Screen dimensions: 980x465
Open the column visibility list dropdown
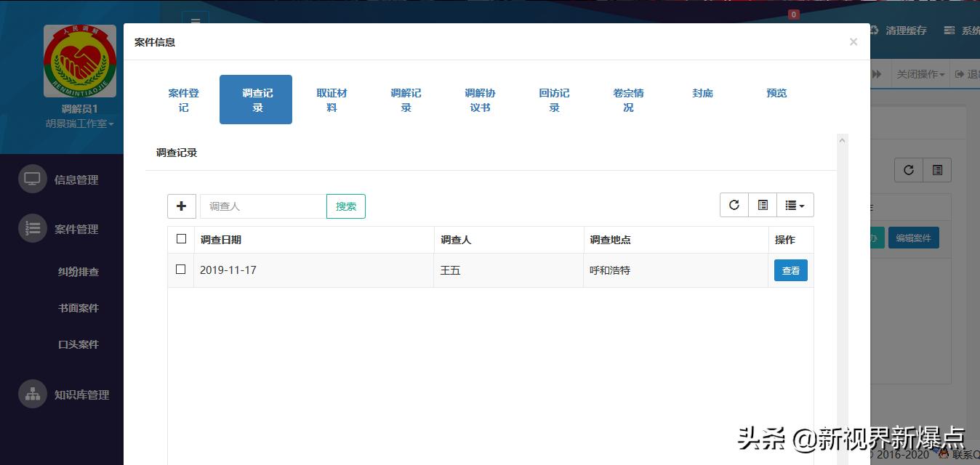[x=795, y=204]
